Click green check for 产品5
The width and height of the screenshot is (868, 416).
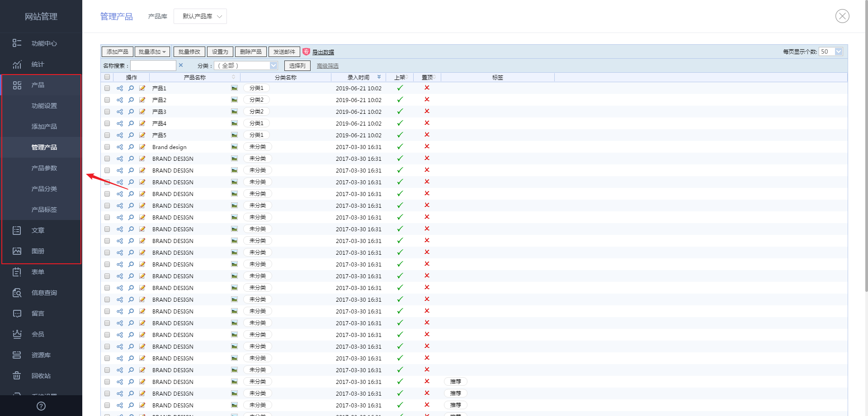[400, 135]
